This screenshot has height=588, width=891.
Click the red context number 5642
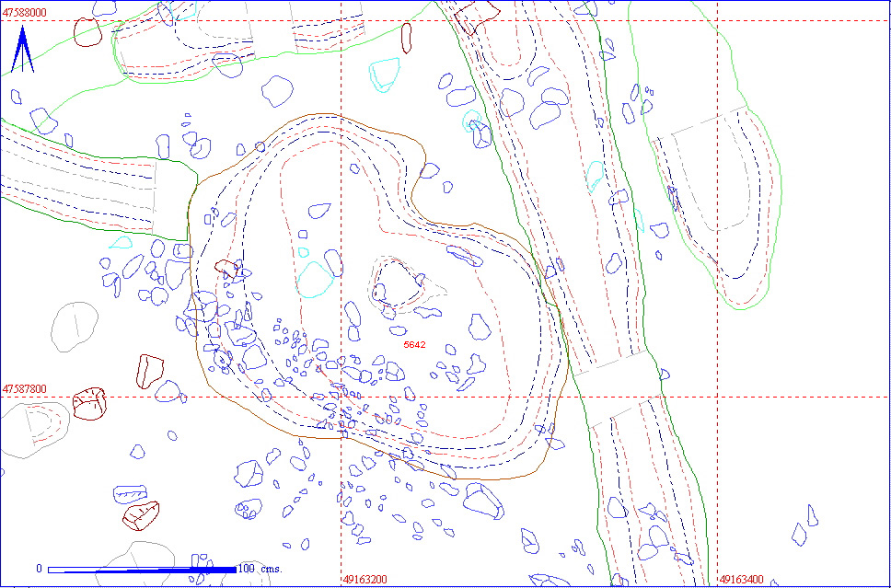[414, 344]
